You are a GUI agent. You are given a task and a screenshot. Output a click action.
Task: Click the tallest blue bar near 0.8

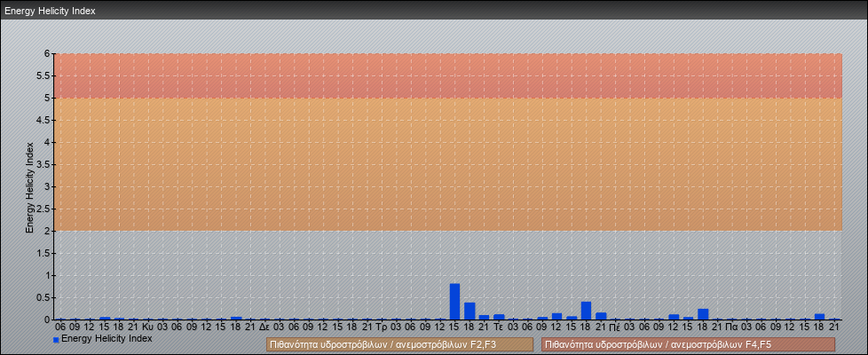(x=454, y=301)
